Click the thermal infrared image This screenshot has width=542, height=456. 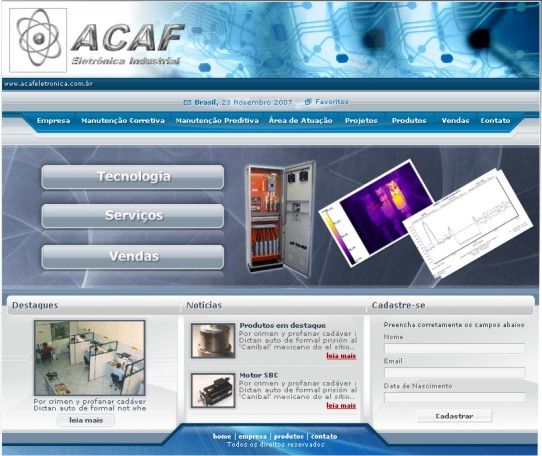coord(375,213)
